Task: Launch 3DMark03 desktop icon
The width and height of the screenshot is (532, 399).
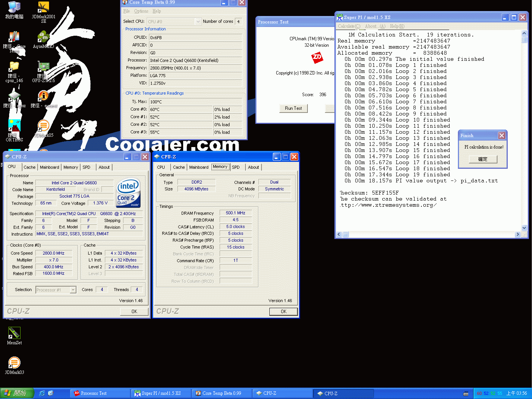Action: click(x=14, y=366)
